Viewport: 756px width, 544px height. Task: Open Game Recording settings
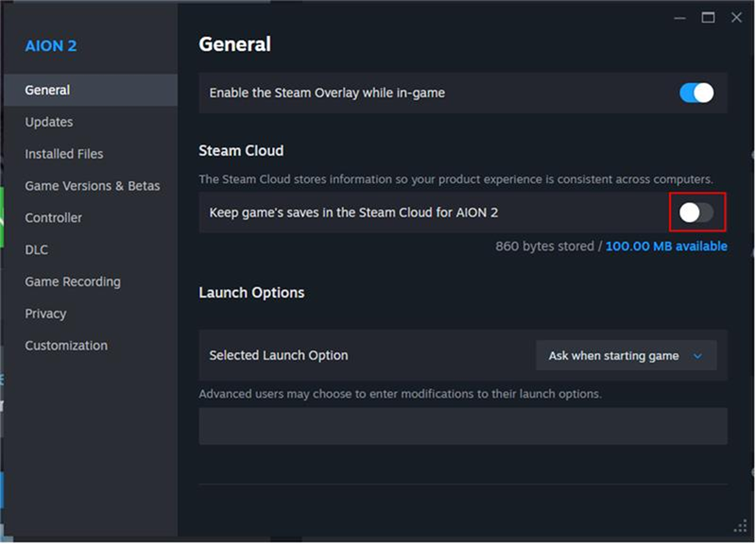pos(73,281)
